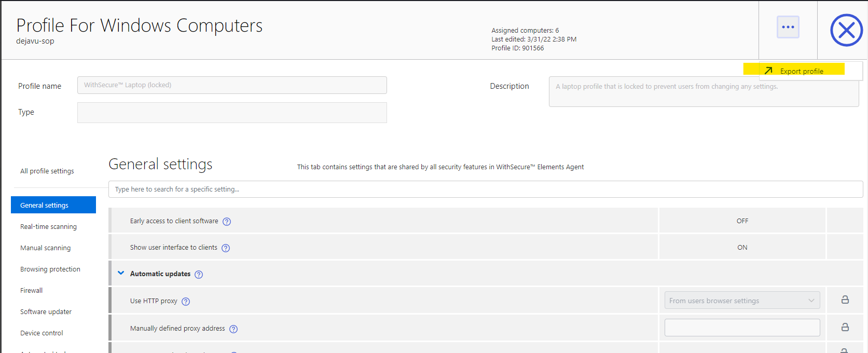Go to the Browsing protection tab

coord(50,269)
